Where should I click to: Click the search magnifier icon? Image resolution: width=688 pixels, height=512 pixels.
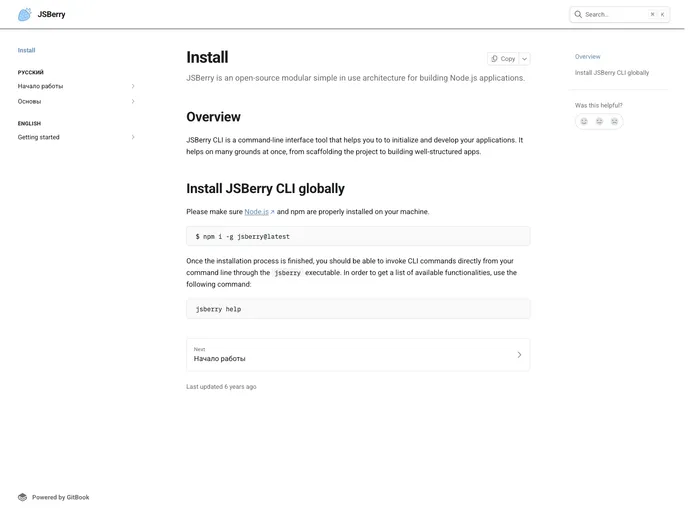pyautogui.click(x=578, y=14)
